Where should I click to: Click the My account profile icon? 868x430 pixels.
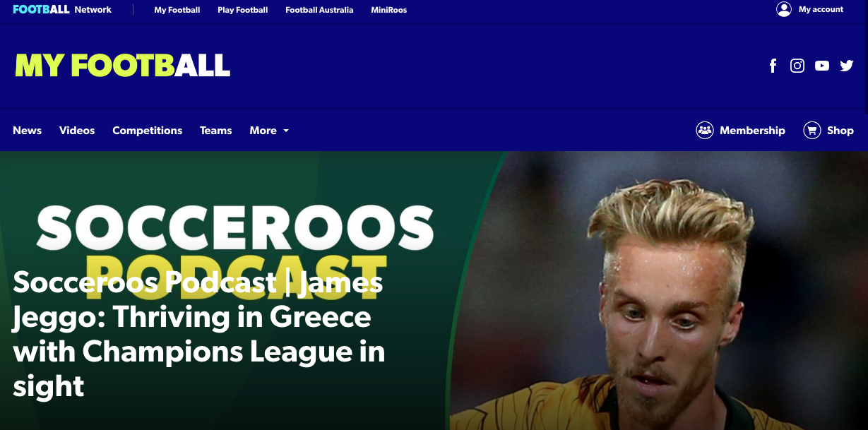783,9
